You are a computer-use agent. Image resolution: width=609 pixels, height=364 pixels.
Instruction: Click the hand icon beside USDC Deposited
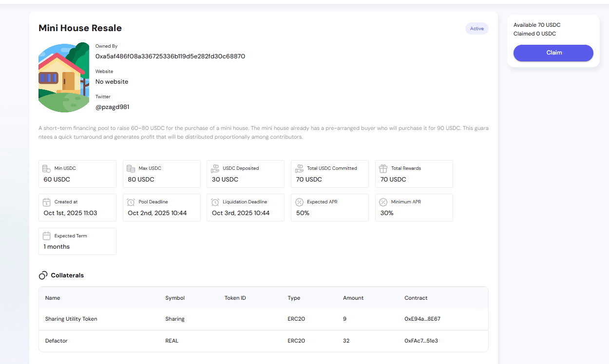[215, 169]
